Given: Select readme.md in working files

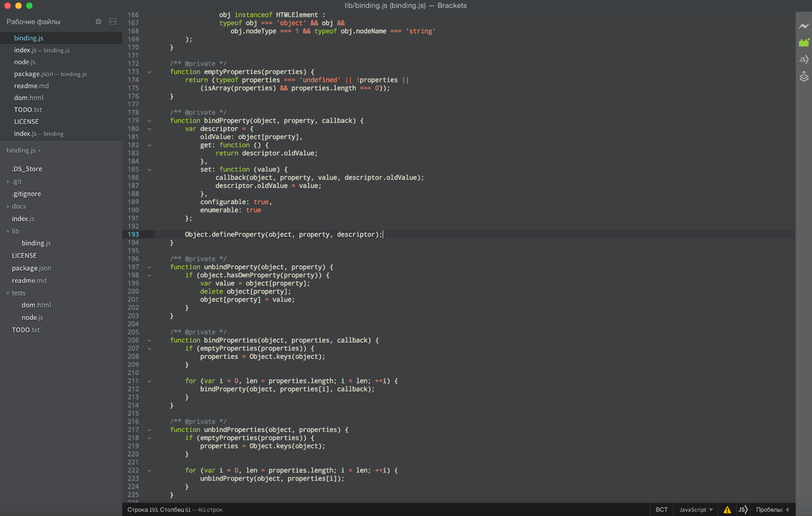Looking at the screenshot, I should click(31, 86).
